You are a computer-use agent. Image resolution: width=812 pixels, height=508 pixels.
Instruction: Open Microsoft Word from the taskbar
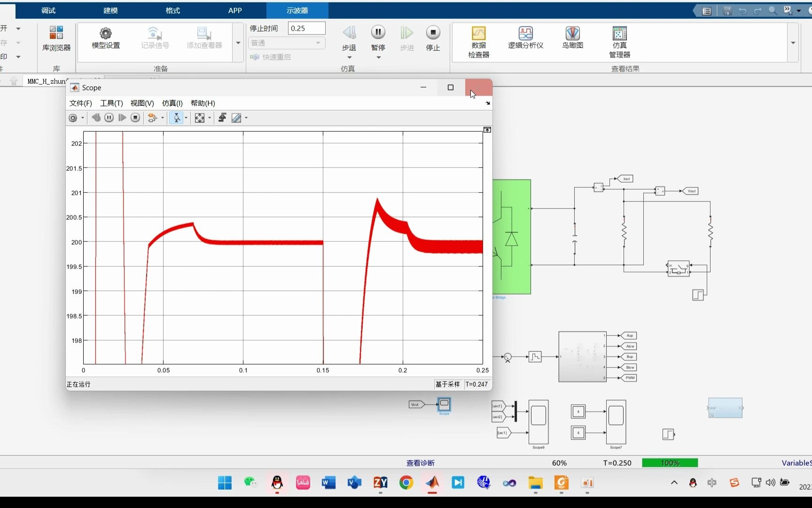coord(328,483)
